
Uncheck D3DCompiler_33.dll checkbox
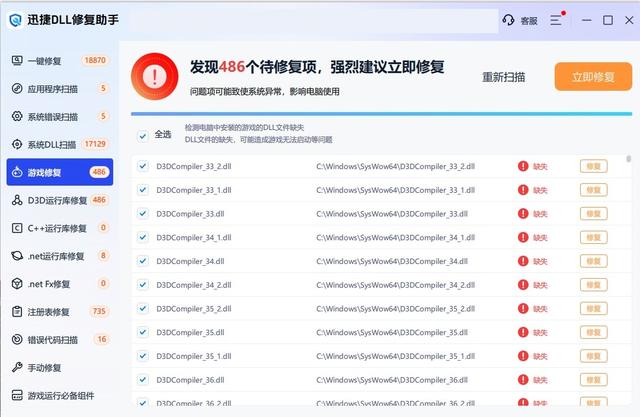tap(142, 213)
